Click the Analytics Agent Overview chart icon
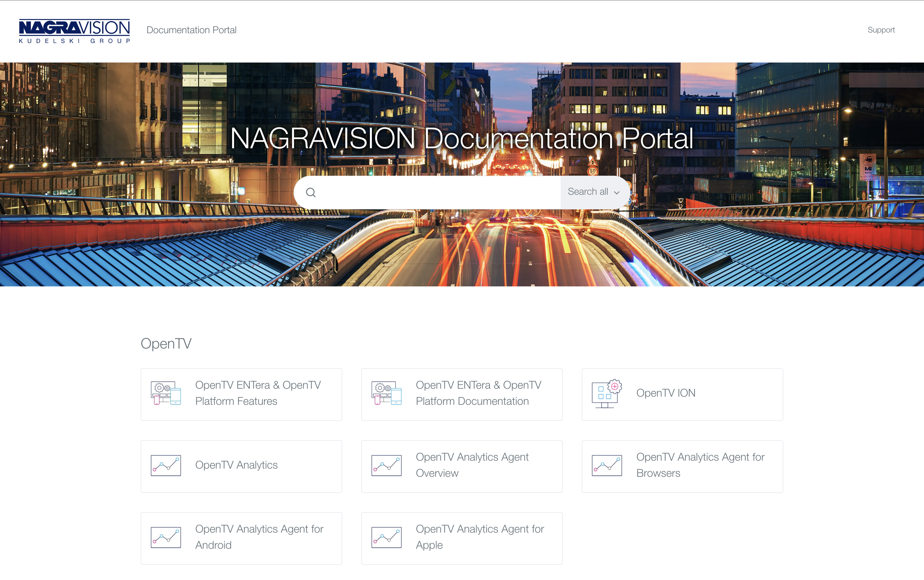This screenshot has width=924, height=580. pyautogui.click(x=386, y=466)
